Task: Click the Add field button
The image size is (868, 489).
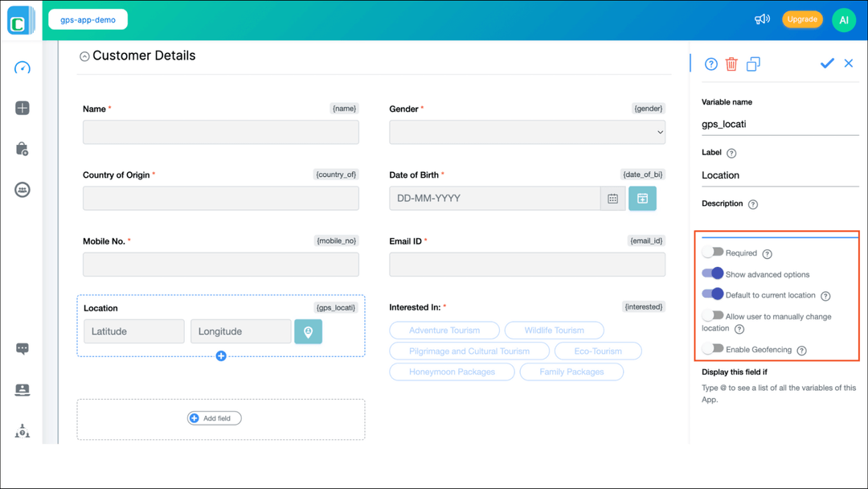Action: (x=214, y=417)
